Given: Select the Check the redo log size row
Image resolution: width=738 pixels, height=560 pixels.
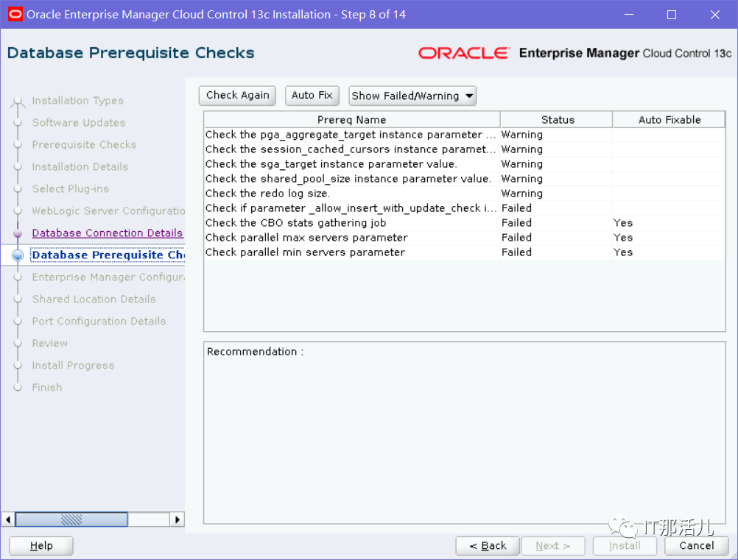Looking at the screenshot, I should pos(464,194).
